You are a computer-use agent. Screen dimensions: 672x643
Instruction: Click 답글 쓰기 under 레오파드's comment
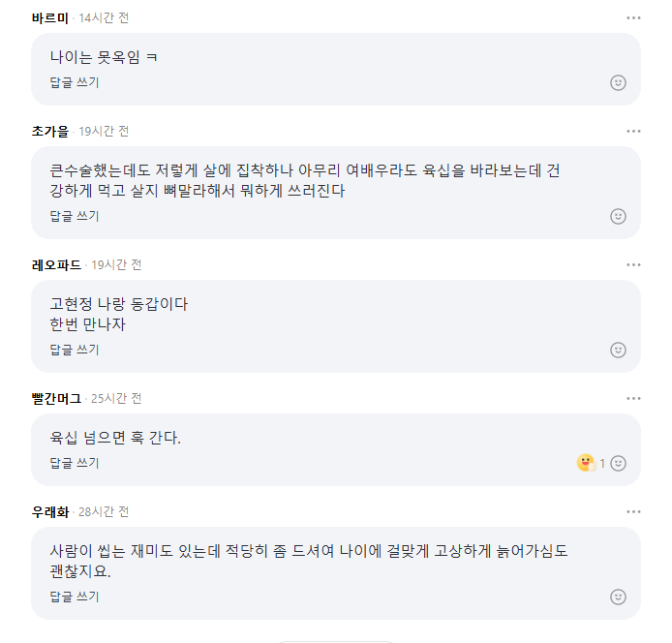coord(75,350)
